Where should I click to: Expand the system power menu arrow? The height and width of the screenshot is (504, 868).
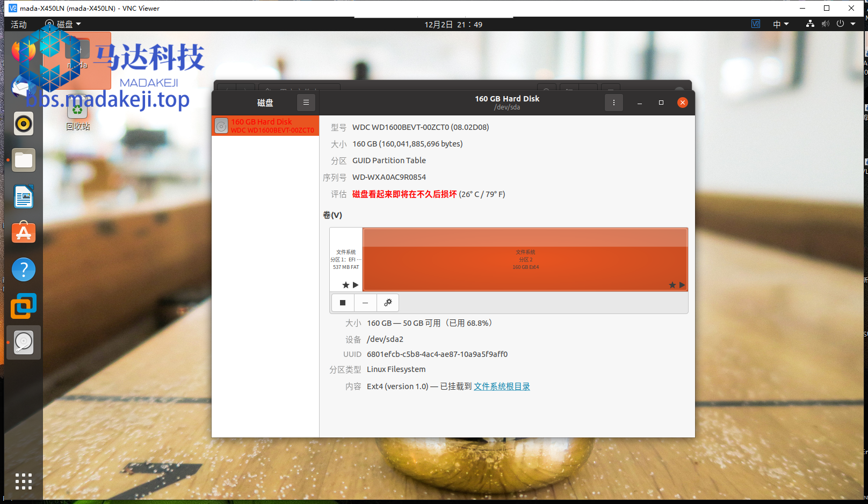click(x=853, y=24)
